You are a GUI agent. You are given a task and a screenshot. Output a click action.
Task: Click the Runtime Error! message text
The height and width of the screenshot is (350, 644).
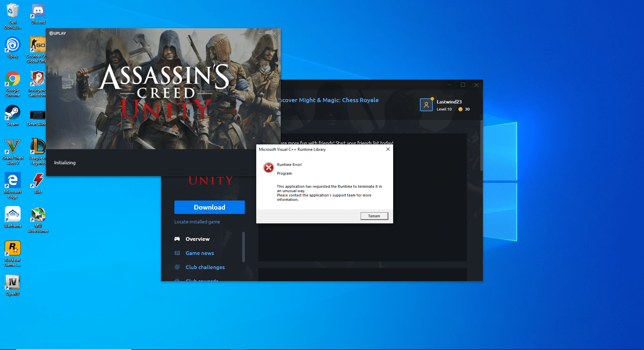pos(289,165)
